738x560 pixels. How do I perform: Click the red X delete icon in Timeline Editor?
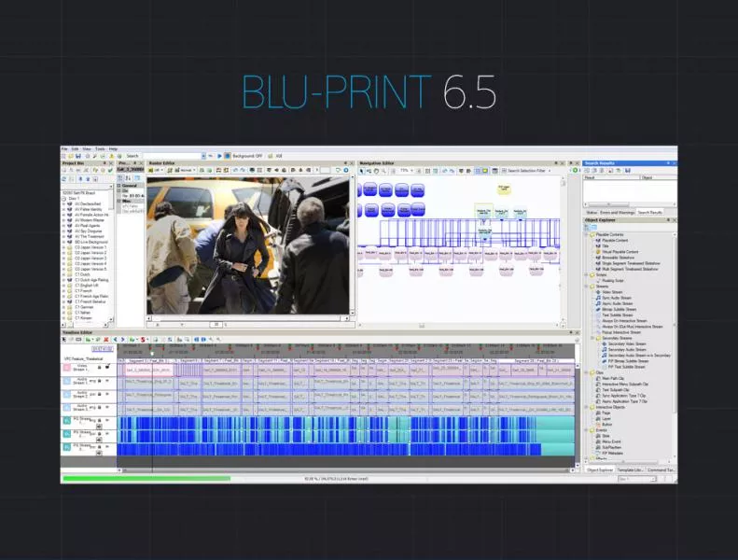(x=106, y=339)
